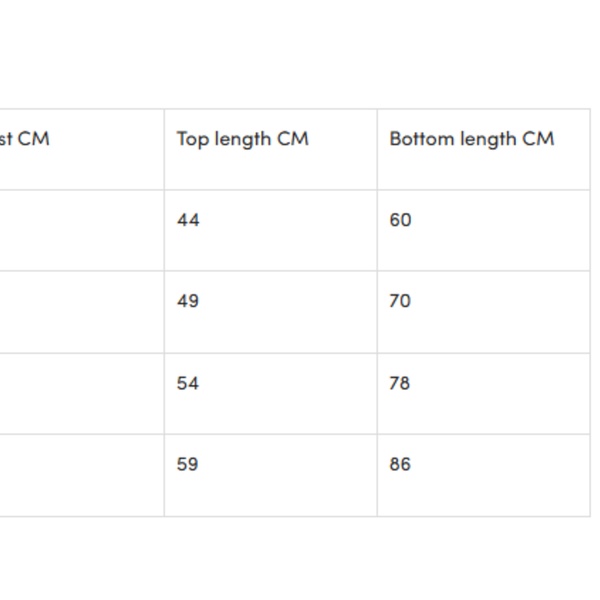Select the bottom length value 70

pyautogui.click(x=400, y=301)
